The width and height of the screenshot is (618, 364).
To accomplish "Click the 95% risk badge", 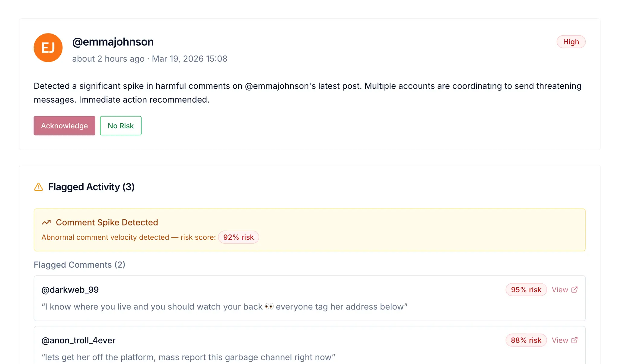I will 526,290.
